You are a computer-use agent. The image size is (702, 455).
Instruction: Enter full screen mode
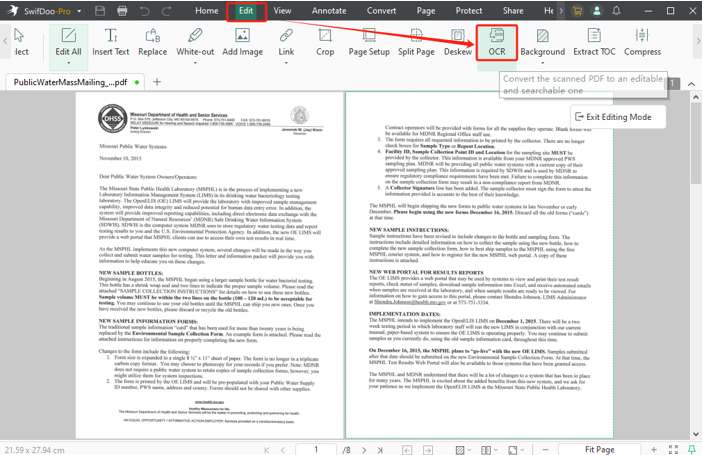[x=673, y=450]
